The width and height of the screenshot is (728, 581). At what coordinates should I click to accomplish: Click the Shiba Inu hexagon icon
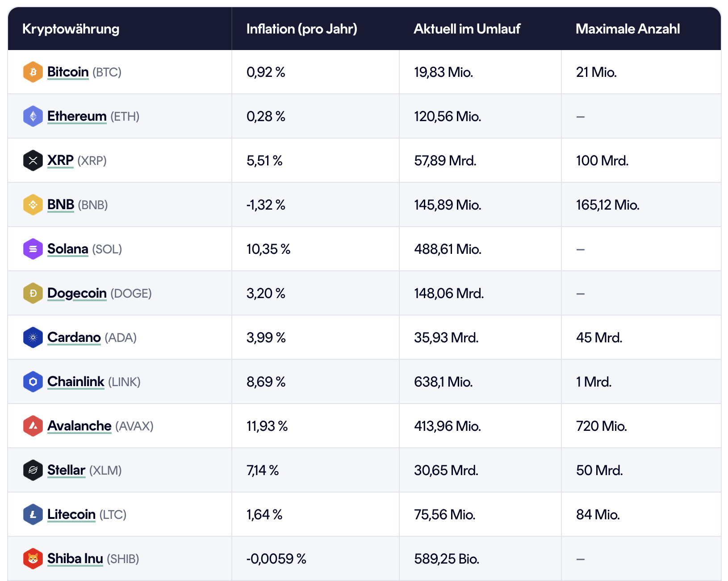pyautogui.click(x=33, y=559)
